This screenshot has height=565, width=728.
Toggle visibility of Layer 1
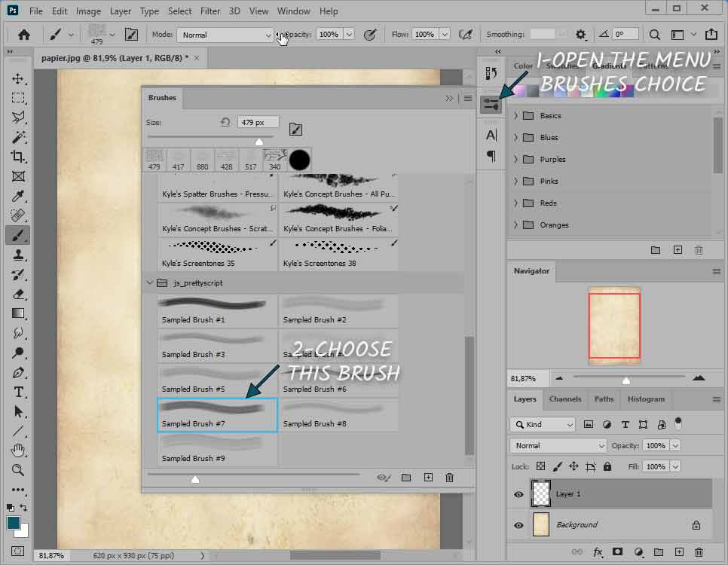click(x=518, y=494)
